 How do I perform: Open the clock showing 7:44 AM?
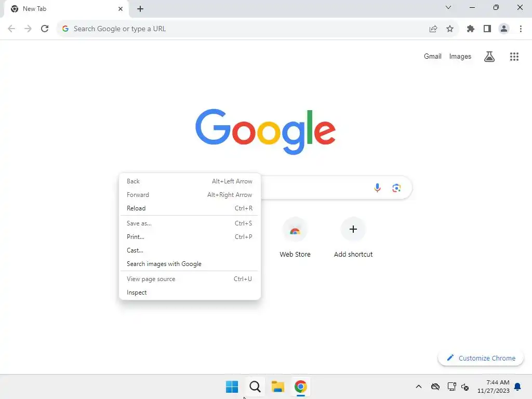(494, 387)
